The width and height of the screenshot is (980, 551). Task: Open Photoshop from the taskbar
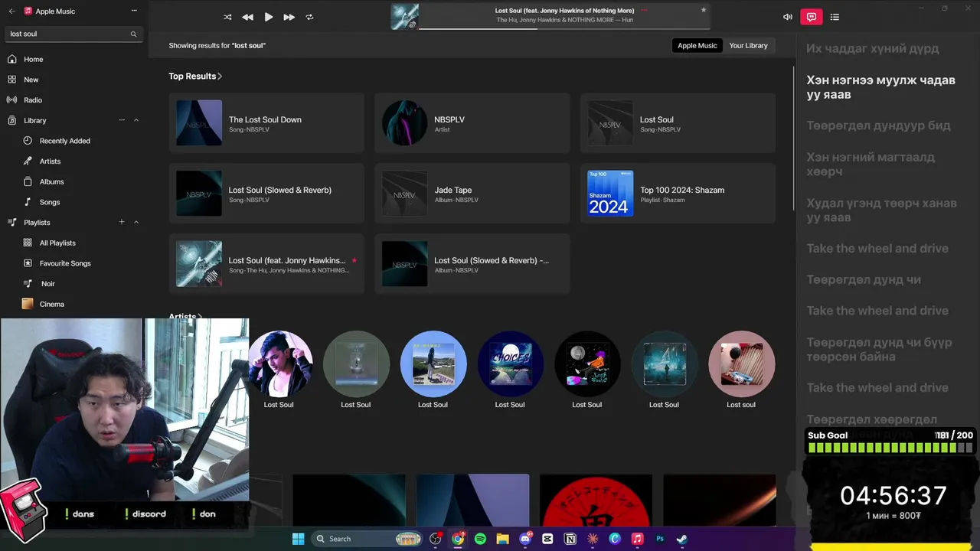(659, 539)
